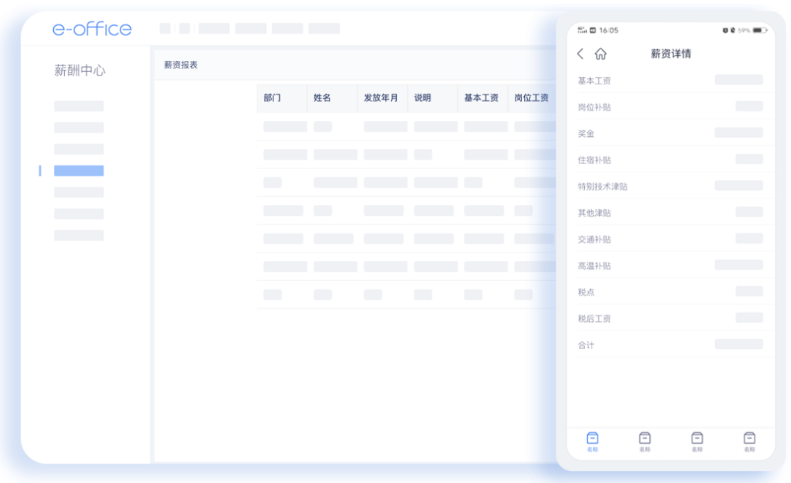
Task: Click the 岗位工资 column header
Action: (531, 98)
